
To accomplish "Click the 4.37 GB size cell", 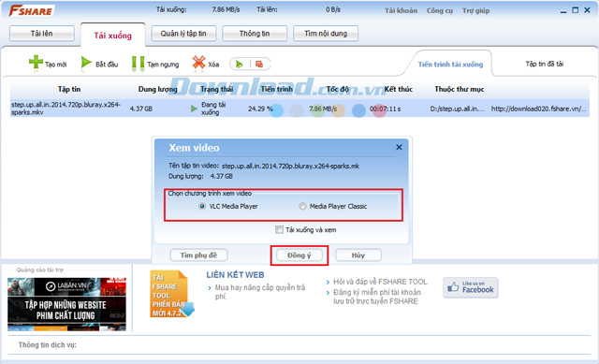I will tap(141, 109).
